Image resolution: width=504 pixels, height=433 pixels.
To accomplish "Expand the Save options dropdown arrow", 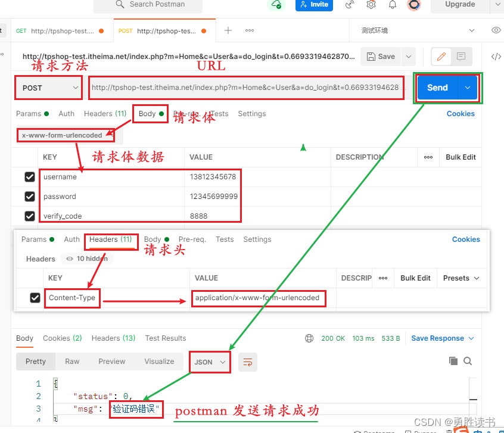I will 409,57.
